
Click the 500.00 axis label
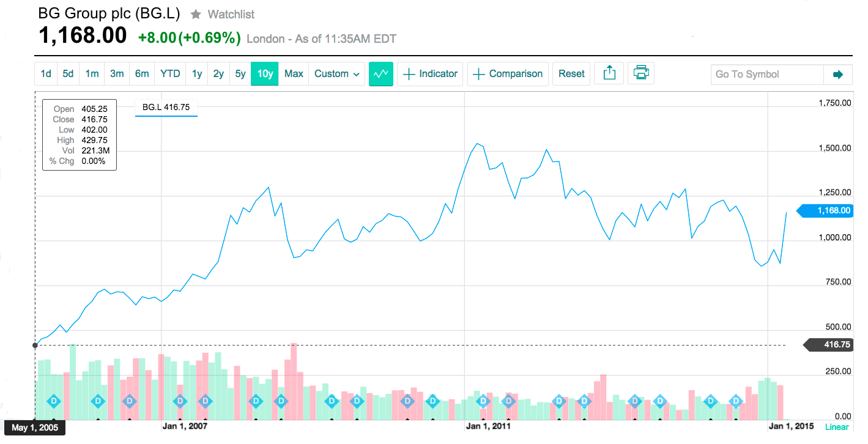(838, 327)
